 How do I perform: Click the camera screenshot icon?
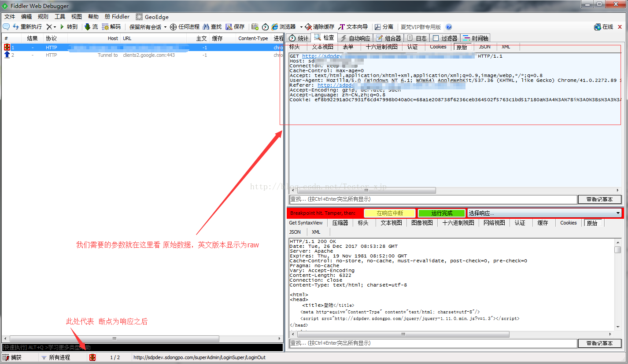pyautogui.click(x=255, y=27)
